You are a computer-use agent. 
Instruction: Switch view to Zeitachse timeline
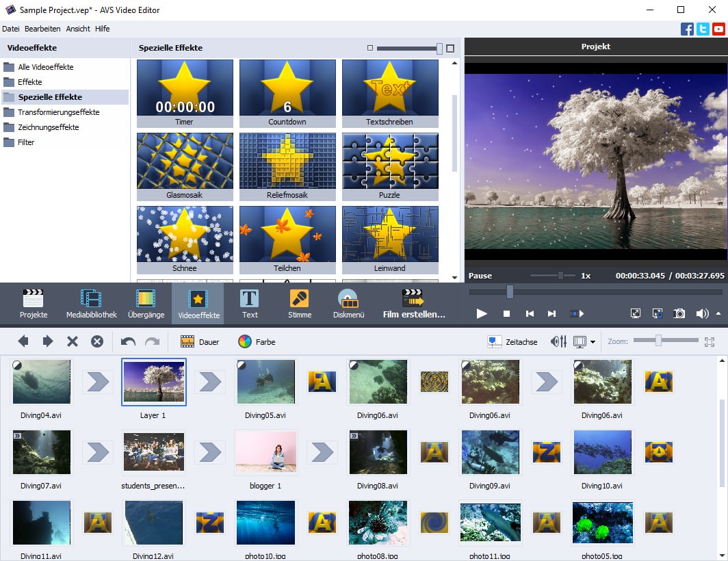(x=512, y=341)
